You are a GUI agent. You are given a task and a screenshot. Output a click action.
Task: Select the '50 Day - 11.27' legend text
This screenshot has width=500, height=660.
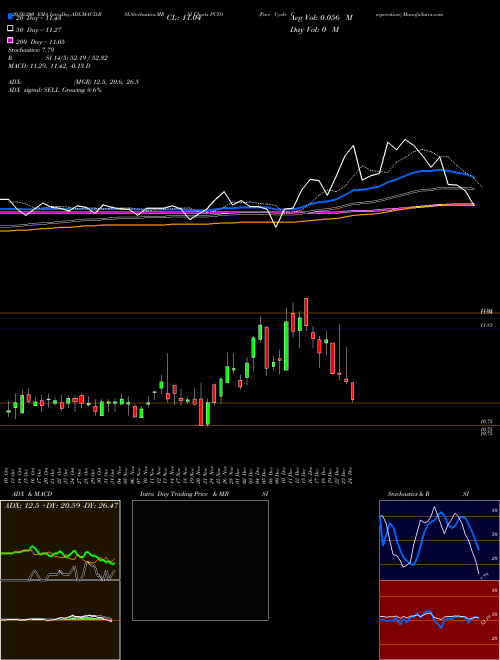pyautogui.click(x=38, y=29)
